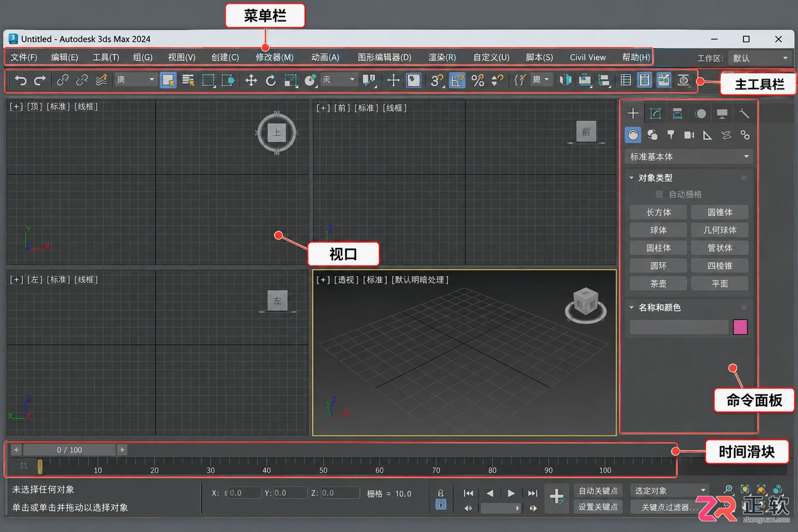This screenshot has height=532, width=798.
Task: Click the object name input field
Action: pyautogui.click(x=679, y=327)
